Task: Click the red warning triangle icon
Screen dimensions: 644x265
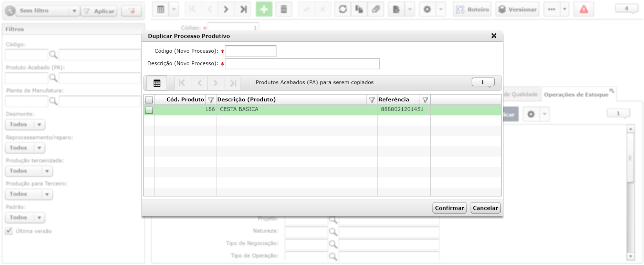Action: tap(584, 9)
